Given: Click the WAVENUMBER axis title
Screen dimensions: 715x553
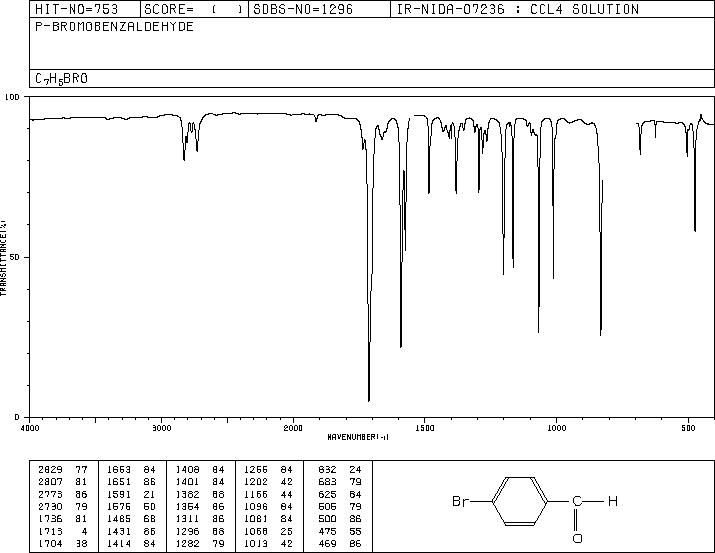Looking at the screenshot, I should pos(358,437).
